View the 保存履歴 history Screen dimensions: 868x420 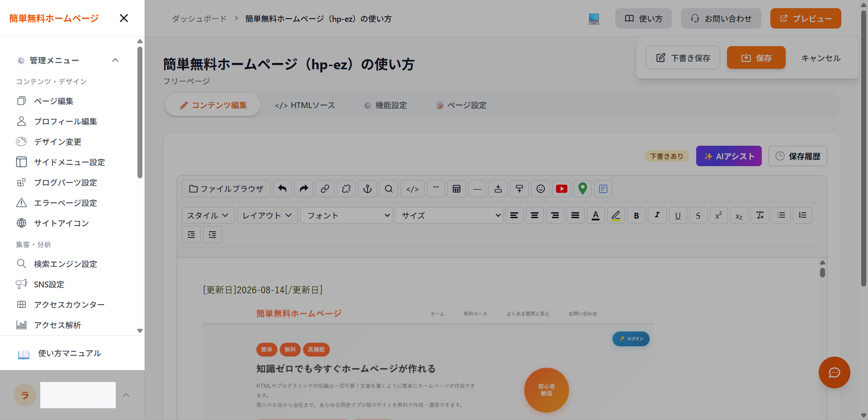click(798, 156)
